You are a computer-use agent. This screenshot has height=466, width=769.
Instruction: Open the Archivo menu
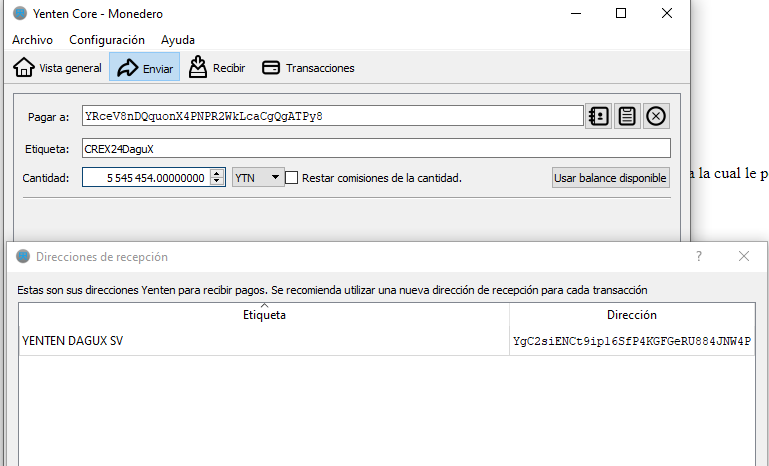pyautogui.click(x=32, y=40)
